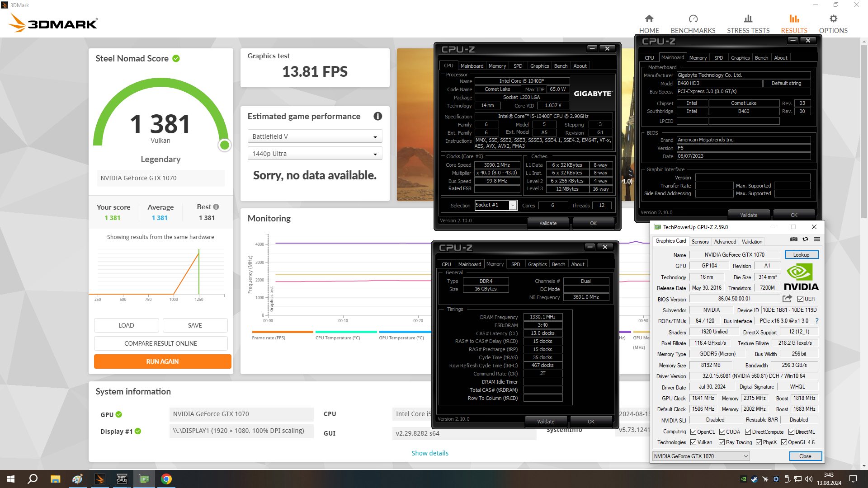Open Paint from the taskbar
The width and height of the screenshot is (868, 488).
pos(77,479)
